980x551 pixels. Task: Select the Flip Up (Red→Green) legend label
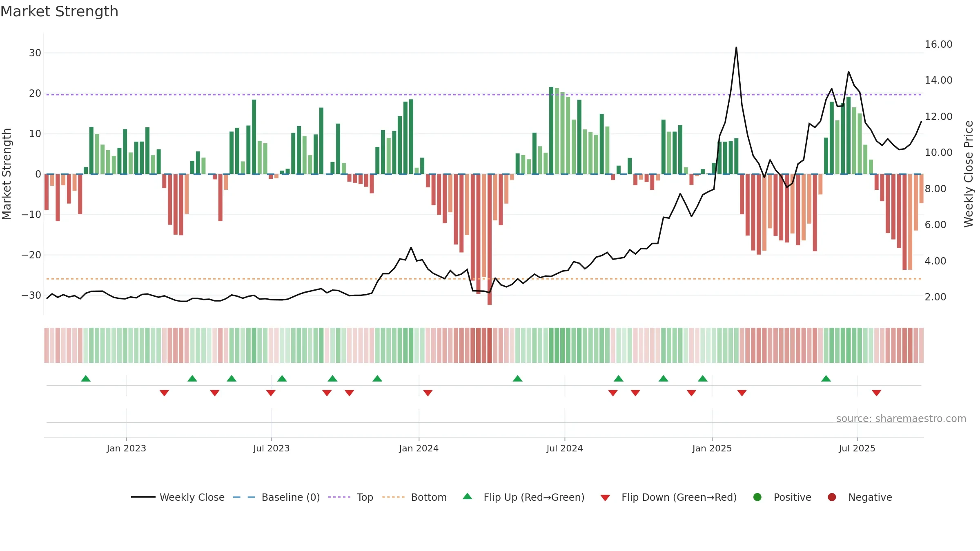pos(534,497)
